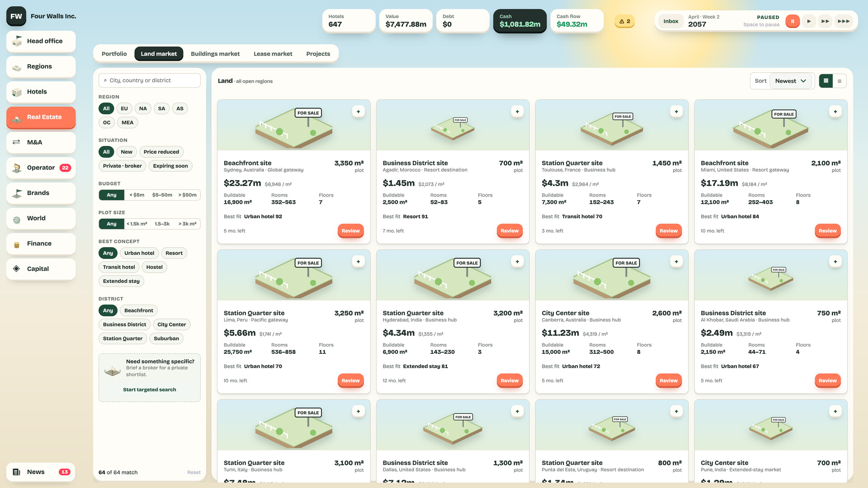Filter region by EU
Viewport: 868px width, 488px height.
[x=124, y=108]
